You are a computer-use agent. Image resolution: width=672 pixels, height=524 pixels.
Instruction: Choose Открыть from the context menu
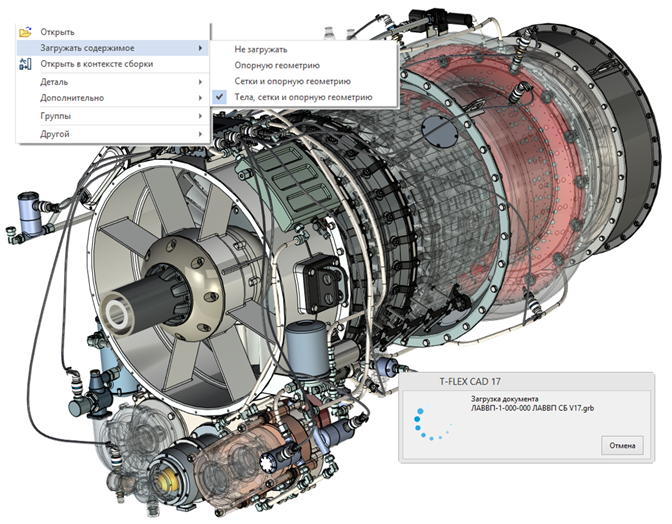point(113,32)
